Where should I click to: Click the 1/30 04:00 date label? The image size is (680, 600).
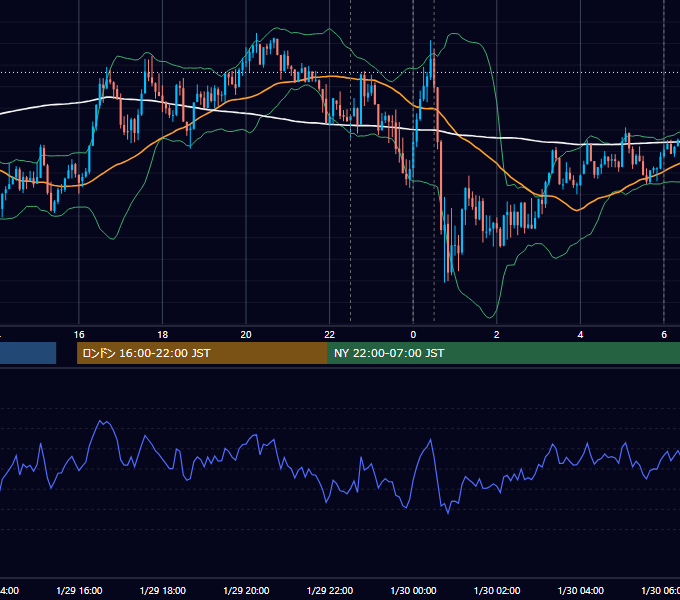coord(580,590)
